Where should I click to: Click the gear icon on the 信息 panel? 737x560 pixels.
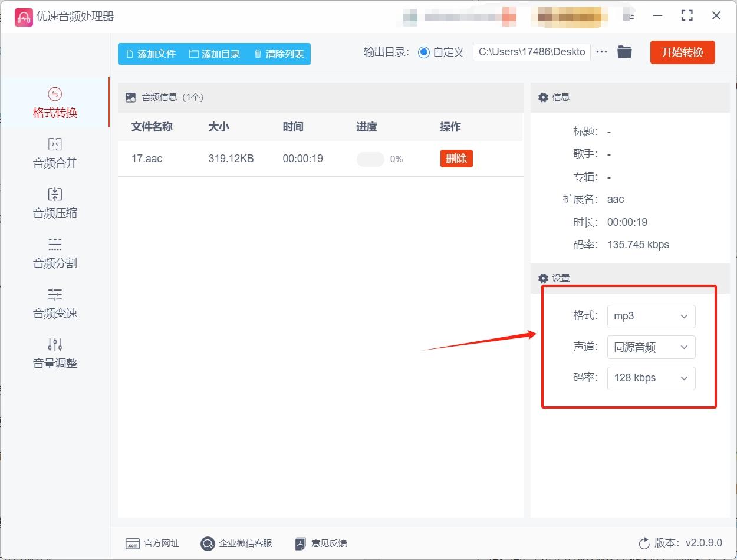click(x=543, y=97)
